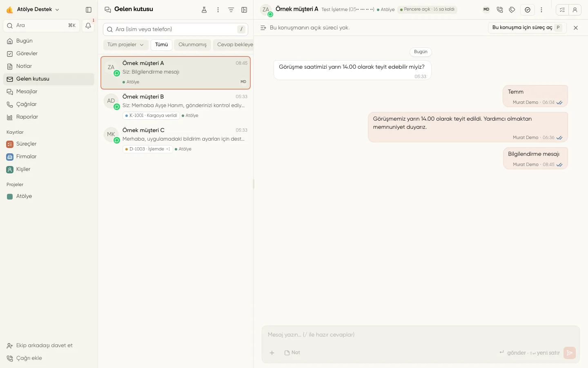Open Mesajlar in the sidebar
Viewport: 588px width, 368px height.
point(49,92)
